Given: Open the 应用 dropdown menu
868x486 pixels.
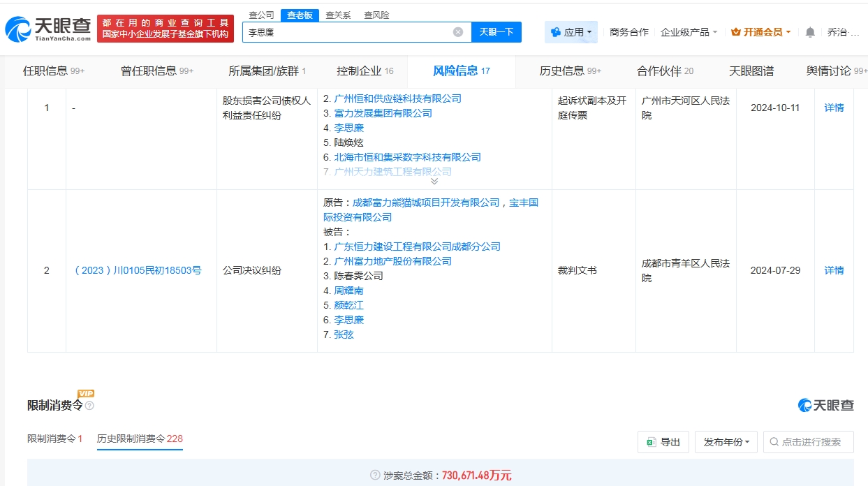Looking at the screenshot, I should [571, 32].
